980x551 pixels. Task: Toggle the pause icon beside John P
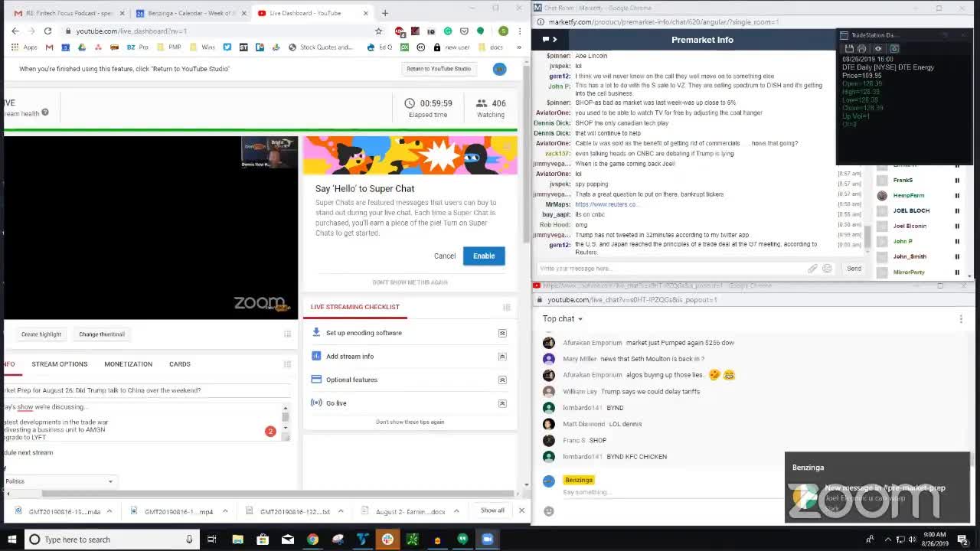[x=957, y=242]
